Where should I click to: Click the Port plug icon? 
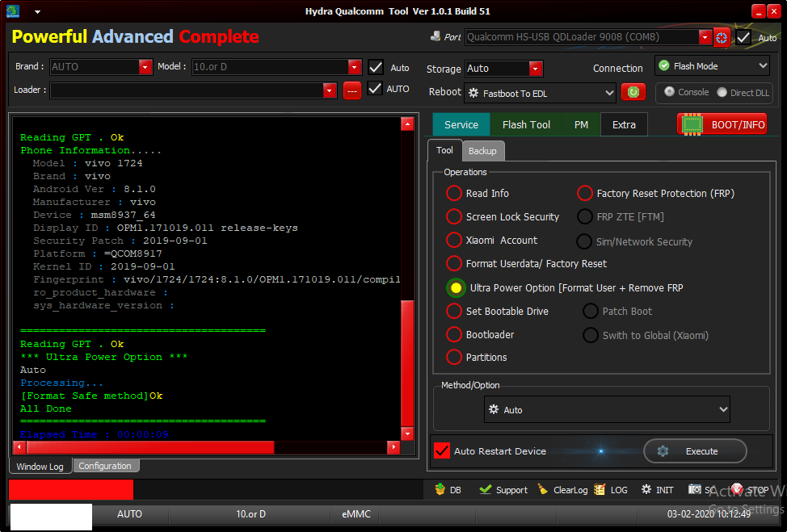(436, 36)
